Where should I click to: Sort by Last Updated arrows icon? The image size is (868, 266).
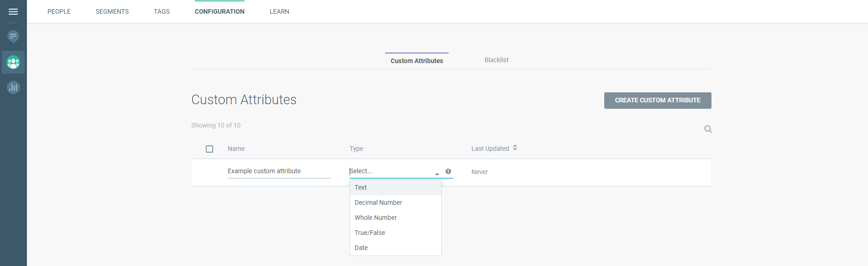[x=515, y=148]
